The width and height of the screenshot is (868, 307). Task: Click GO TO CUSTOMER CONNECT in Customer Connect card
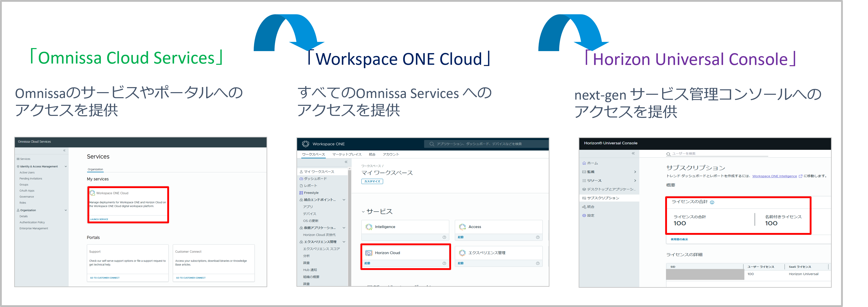click(191, 278)
